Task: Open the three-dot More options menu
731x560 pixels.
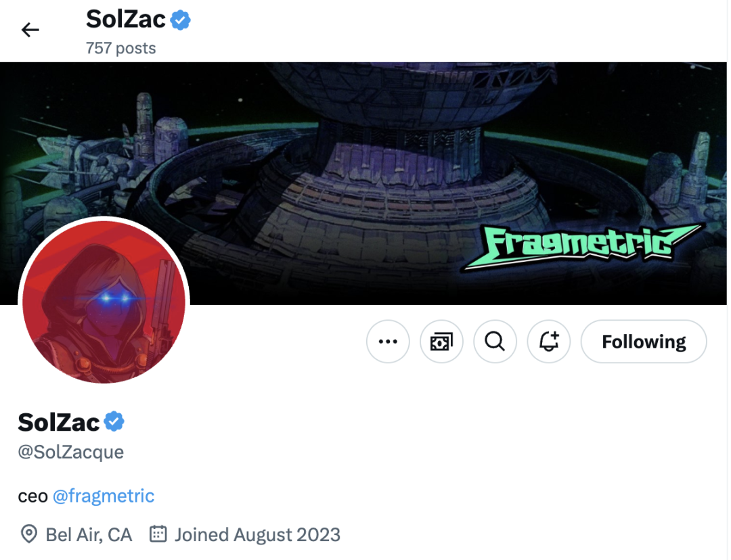Action: click(388, 342)
